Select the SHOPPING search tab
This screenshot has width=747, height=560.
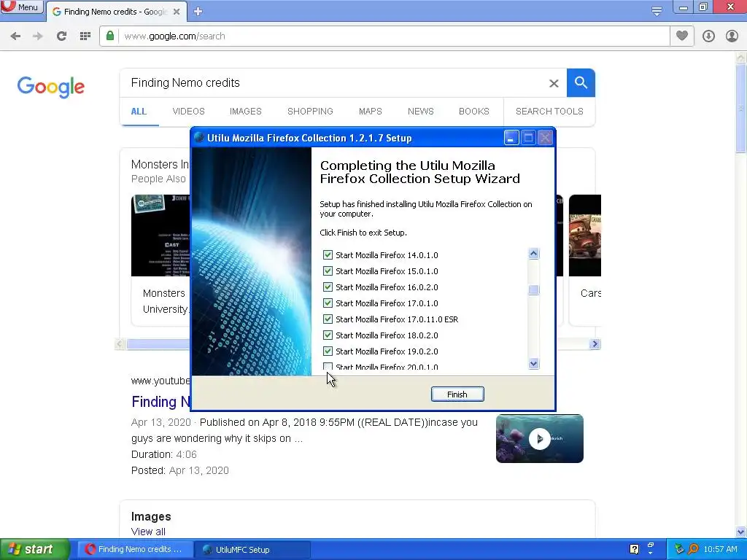(310, 112)
